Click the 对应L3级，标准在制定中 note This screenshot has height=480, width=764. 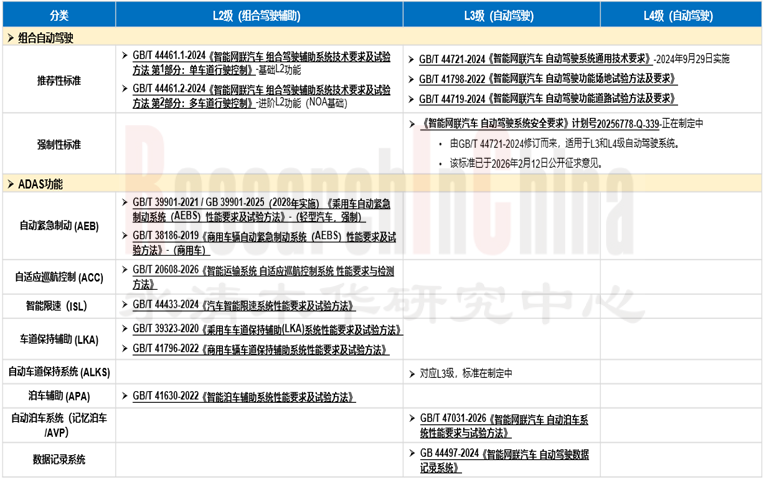tap(466, 374)
